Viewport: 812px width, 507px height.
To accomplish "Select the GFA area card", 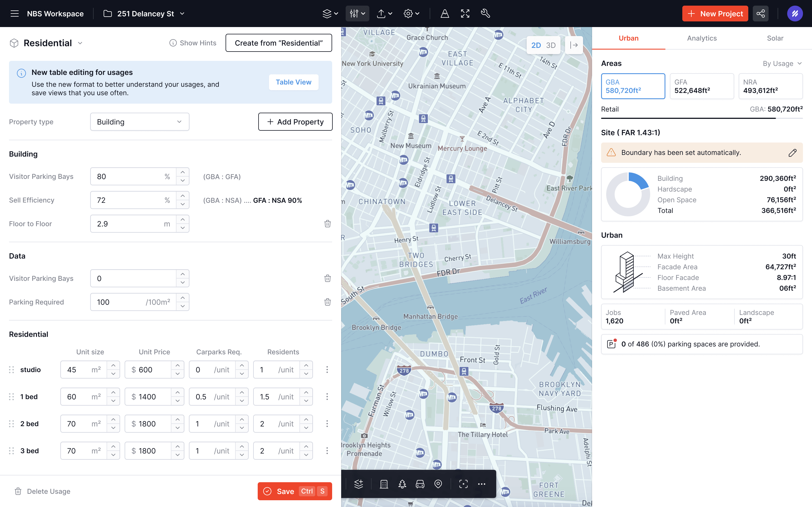I will click(701, 86).
